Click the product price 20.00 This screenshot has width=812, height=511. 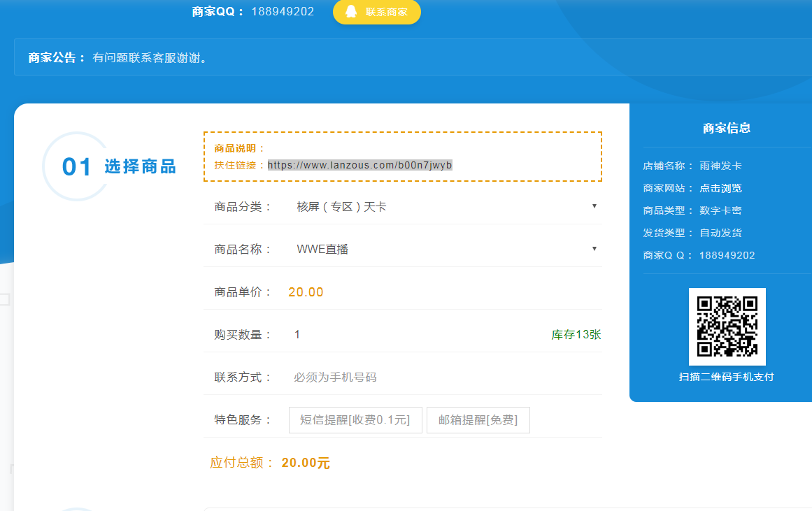coord(306,292)
